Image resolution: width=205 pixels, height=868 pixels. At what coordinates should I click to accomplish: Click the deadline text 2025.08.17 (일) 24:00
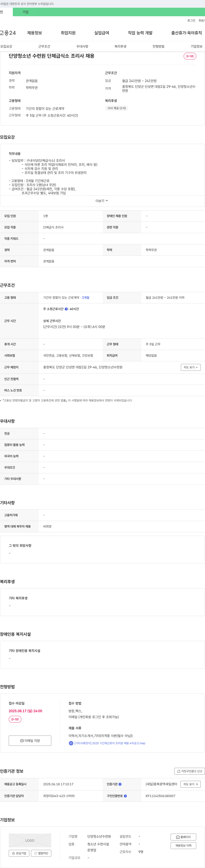(x=25, y=711)
